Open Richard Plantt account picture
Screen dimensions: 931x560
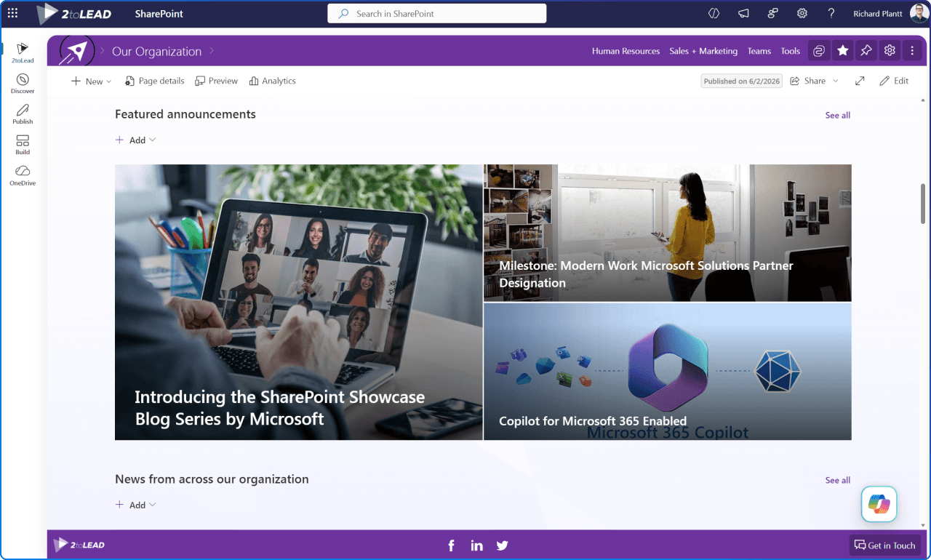[x=919, y=13]
